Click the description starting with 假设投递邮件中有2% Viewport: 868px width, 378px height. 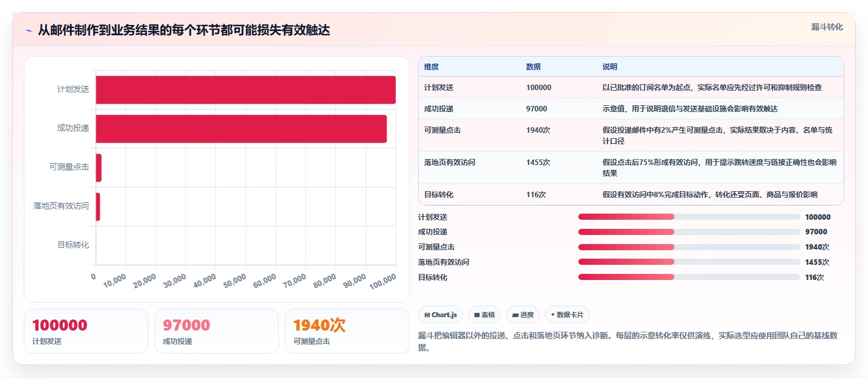click(x=719, y=135)
